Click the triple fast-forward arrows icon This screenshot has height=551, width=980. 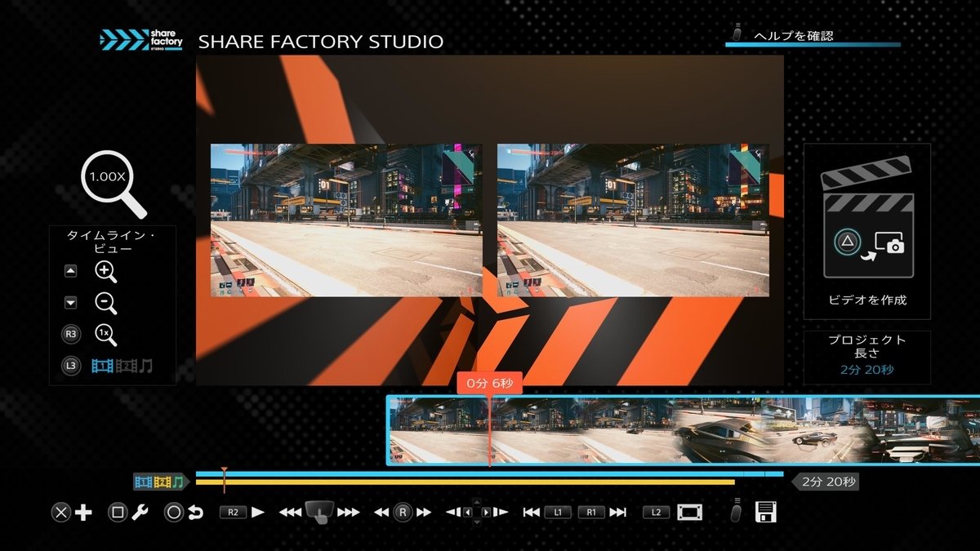tap(349, 513)
